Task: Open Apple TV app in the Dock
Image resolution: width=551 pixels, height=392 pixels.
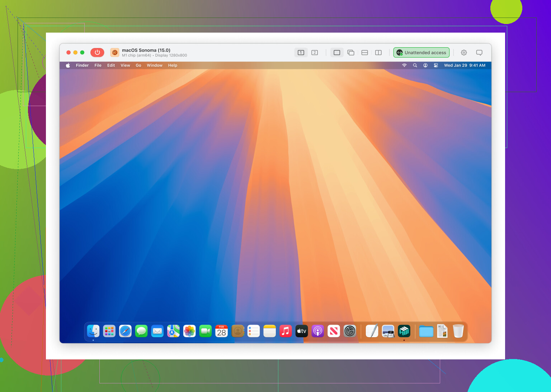Action: coord(301,331)
